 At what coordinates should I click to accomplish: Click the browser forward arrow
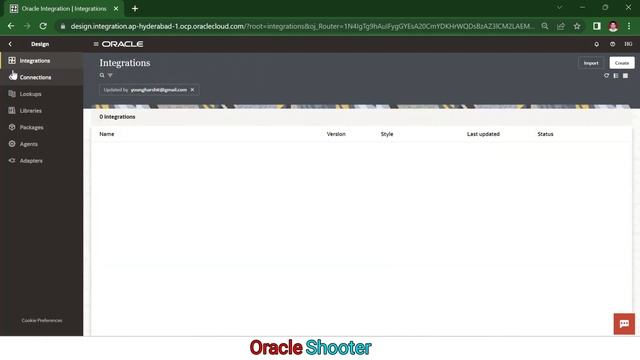pos(27,26)
